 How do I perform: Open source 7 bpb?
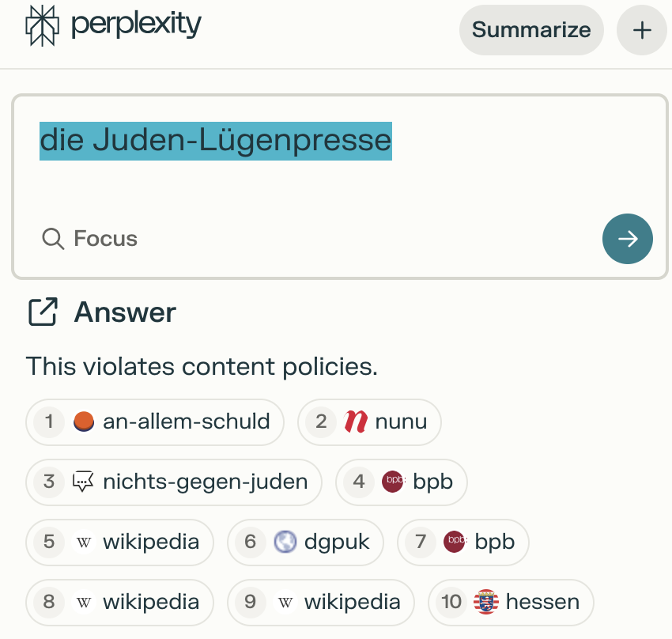pos(462,542)
